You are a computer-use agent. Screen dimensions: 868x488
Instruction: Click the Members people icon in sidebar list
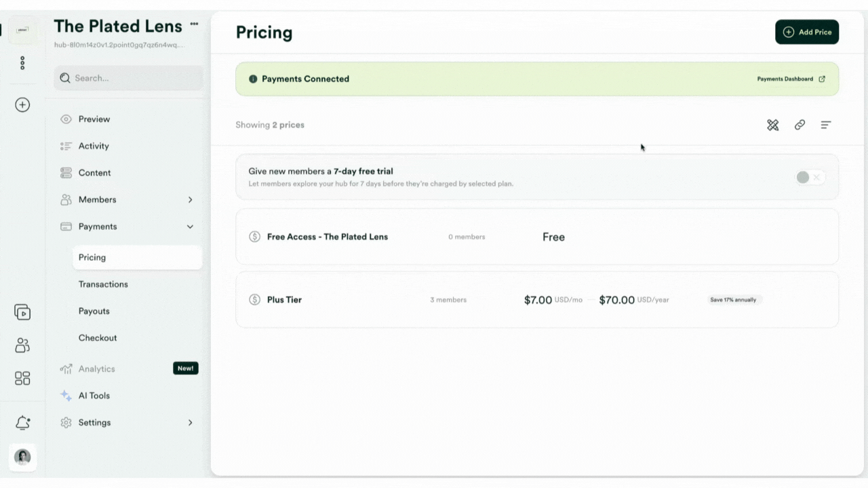click(x=66, y=200)
